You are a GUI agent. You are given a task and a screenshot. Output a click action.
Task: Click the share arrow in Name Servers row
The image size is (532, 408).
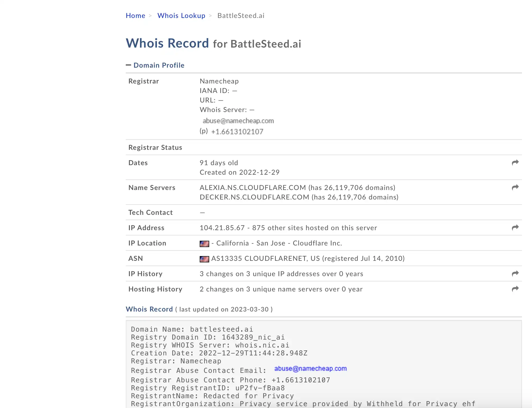515,187
